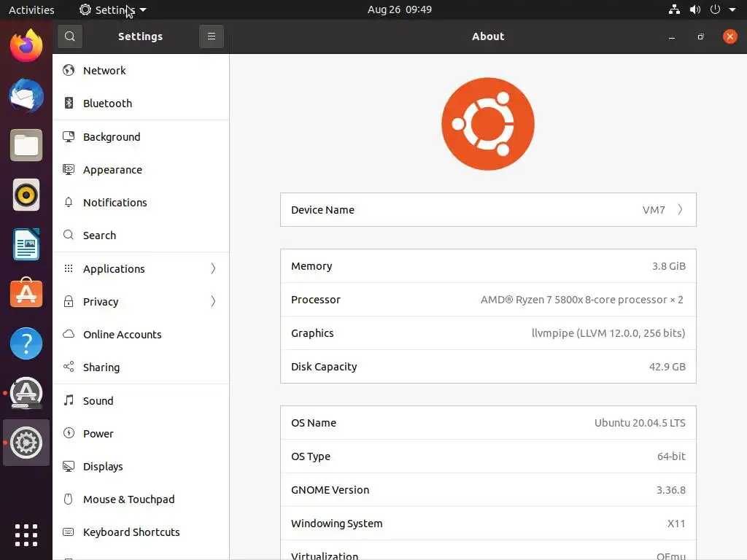The image size is (747, 560).
Task: Select the Sound music note icon
Action: click(69, 400)
